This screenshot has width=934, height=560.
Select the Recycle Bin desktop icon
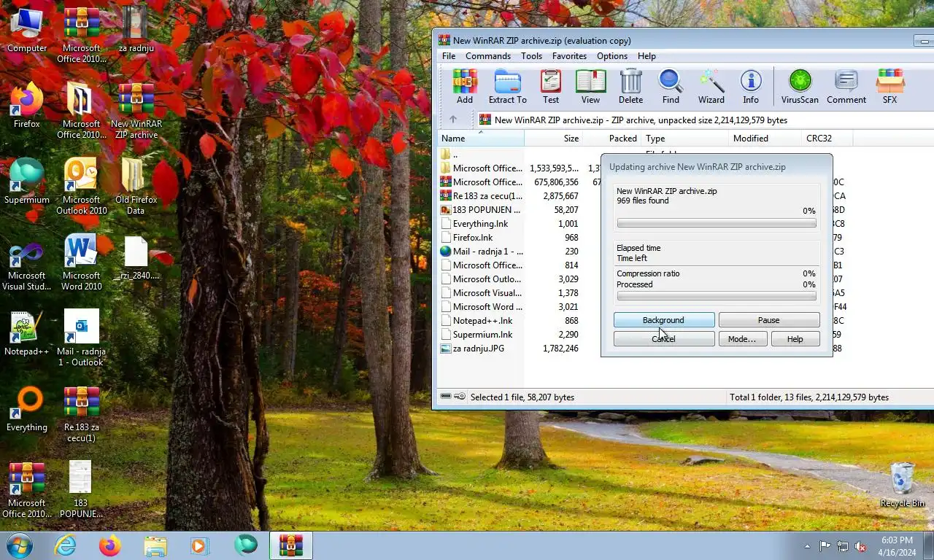(903, 485)
